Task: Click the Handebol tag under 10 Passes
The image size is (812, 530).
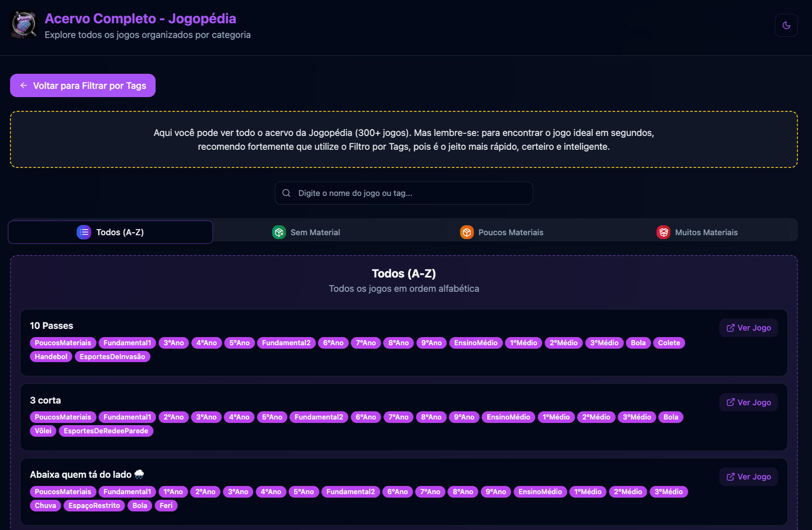Action: click(x=51, y=356)
